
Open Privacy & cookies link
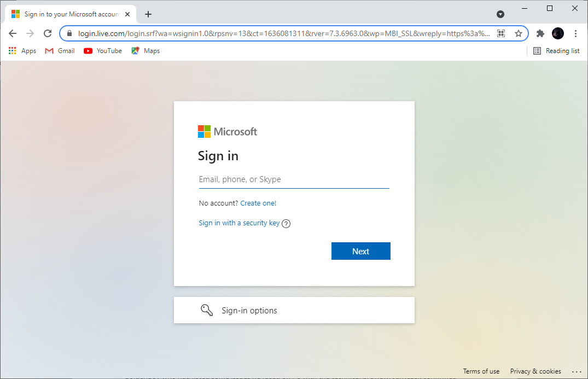535,371
